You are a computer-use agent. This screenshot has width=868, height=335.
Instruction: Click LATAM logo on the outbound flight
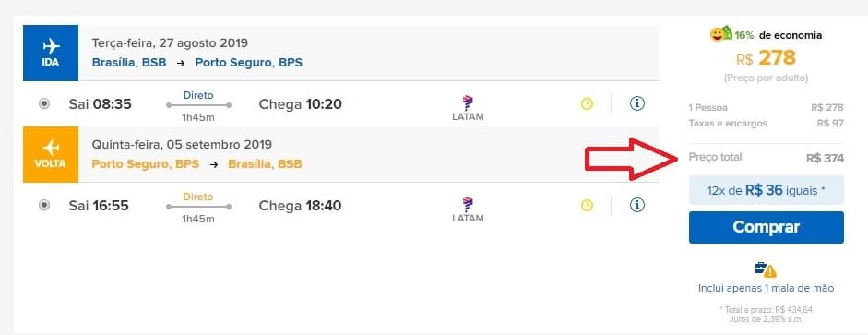click(x=468, y=108)
